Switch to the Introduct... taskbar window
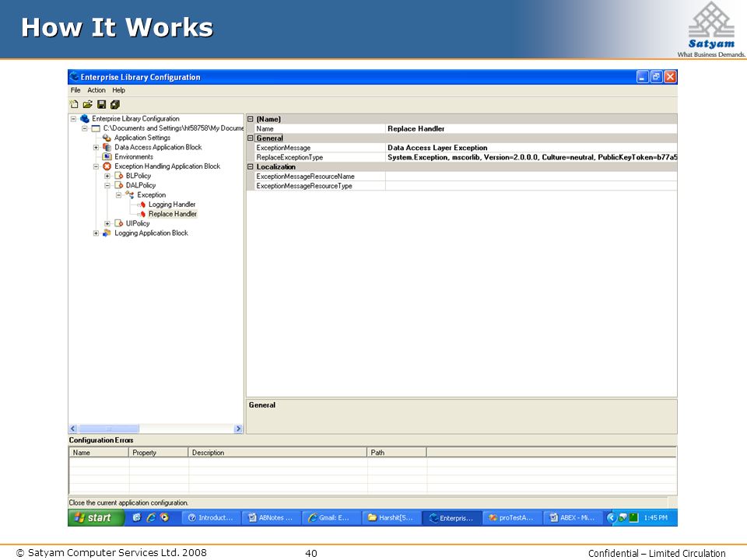 point(211,518)
